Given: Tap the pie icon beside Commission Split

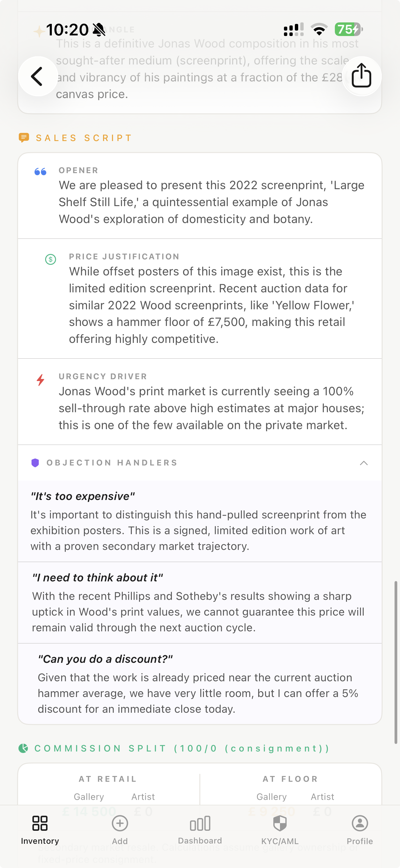Looking at the screenshot, I should (x=23, y=748).
